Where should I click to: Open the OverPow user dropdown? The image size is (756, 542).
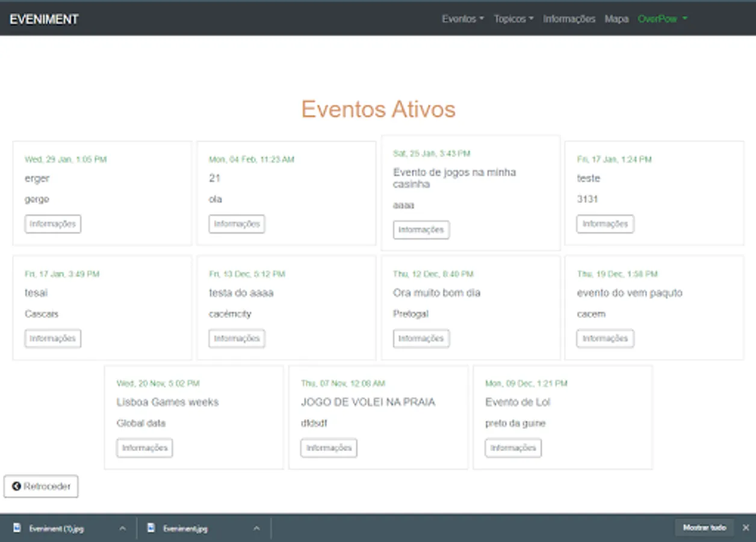(662, 19)
